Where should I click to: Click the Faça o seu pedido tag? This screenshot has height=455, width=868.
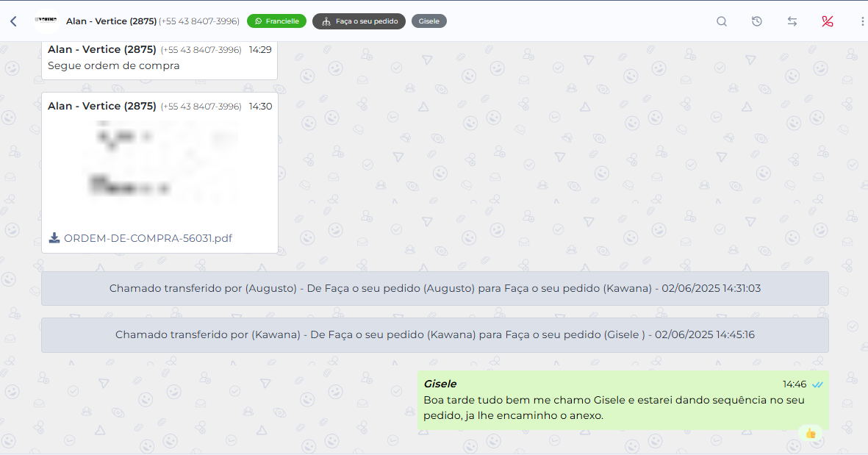pos(359,21)
